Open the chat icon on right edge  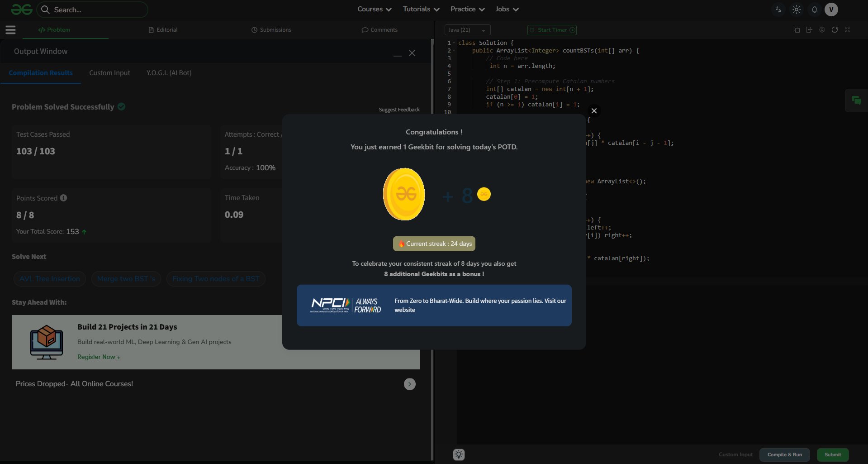(x=856, y=100)
